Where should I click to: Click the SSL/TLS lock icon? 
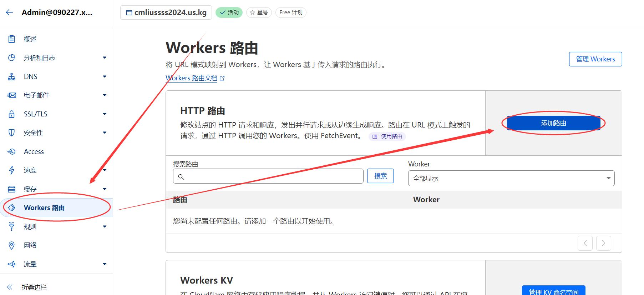(x=12, y=114)
